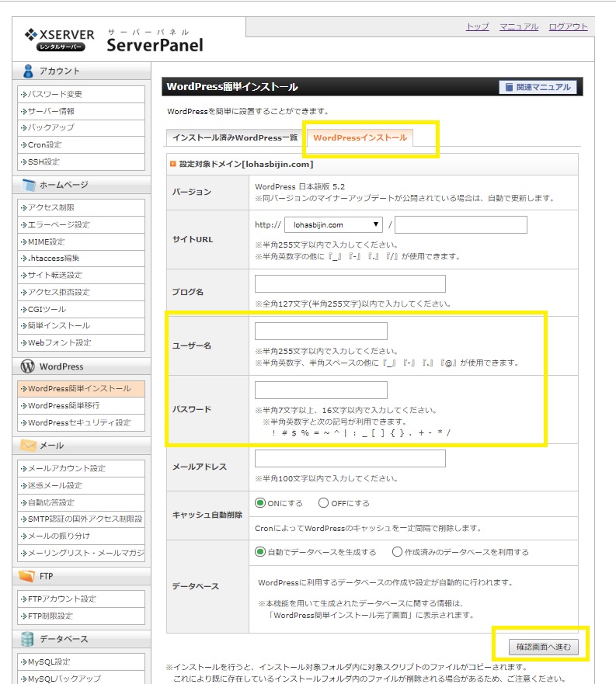Image resolution: width=616 pixels, height=684 pixels.
Task: Open the マニュアル link in header
Action: pos(519,26)
